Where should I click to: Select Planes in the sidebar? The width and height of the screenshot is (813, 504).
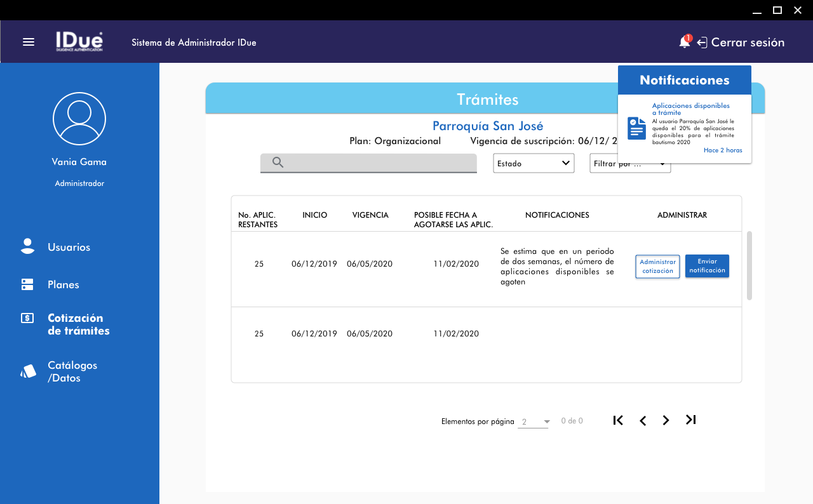pos(63,284)
